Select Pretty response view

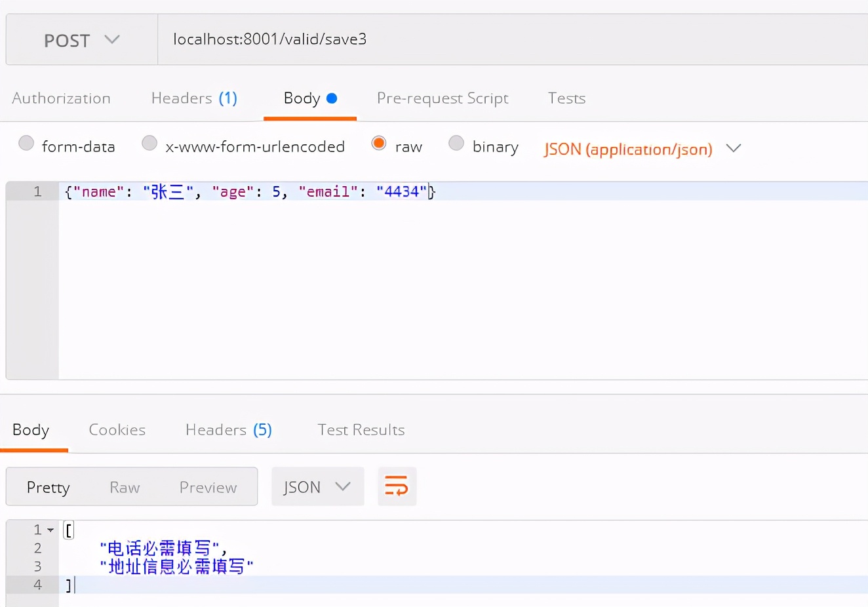coord(48,487)
